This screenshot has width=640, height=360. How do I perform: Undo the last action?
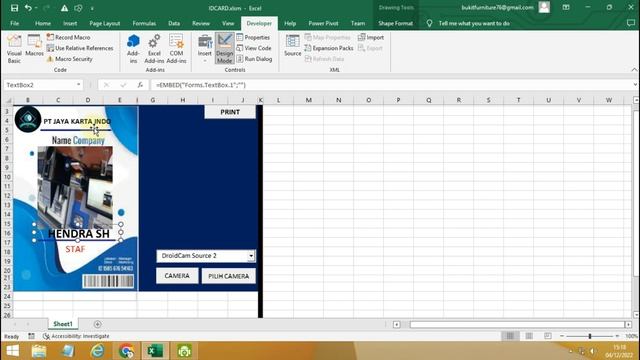coord(28,8)
